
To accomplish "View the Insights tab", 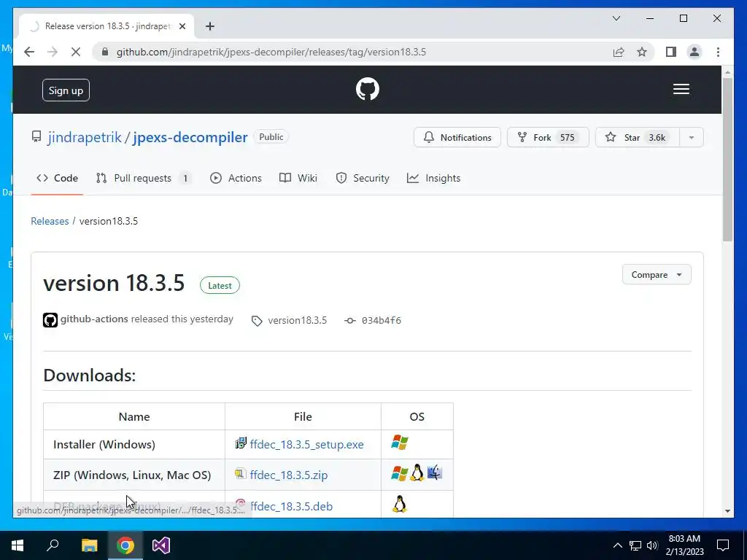I will pyautogui.click(x=433, y=178).
